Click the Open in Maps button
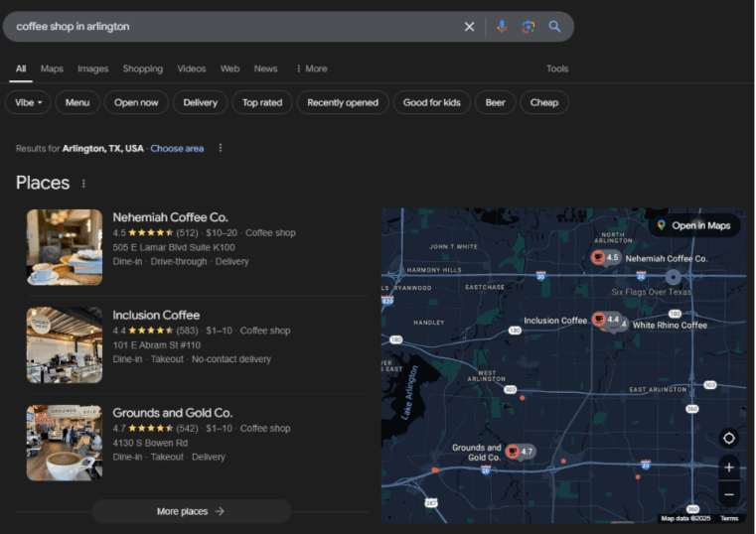This screenshot has height=534, width=756. click(694, 225)
